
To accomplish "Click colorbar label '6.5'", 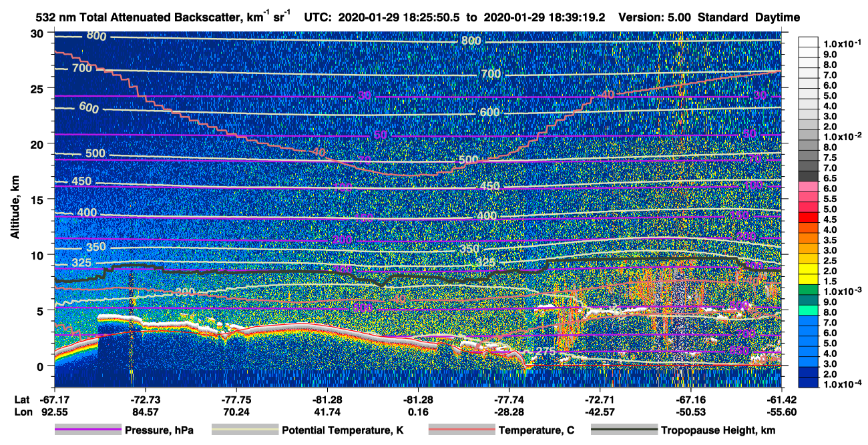I will [830, 178].
